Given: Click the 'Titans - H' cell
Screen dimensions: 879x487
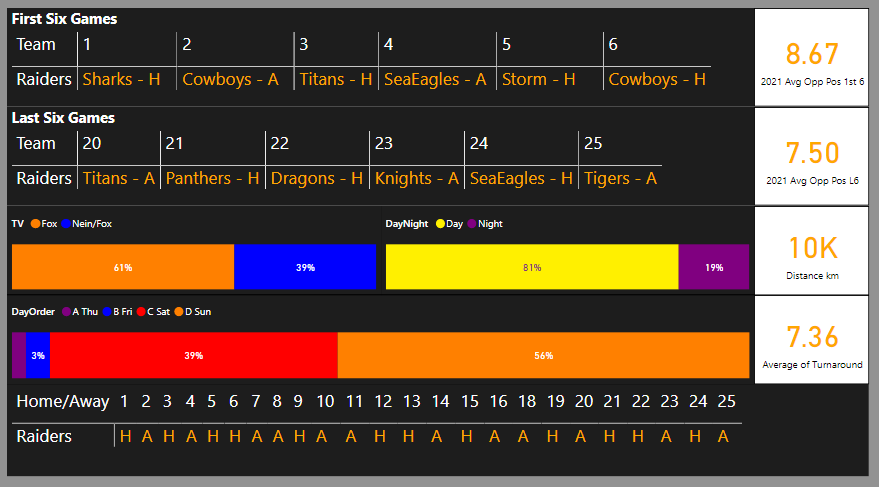Looking at the screenshot, I should click(336, 79).
